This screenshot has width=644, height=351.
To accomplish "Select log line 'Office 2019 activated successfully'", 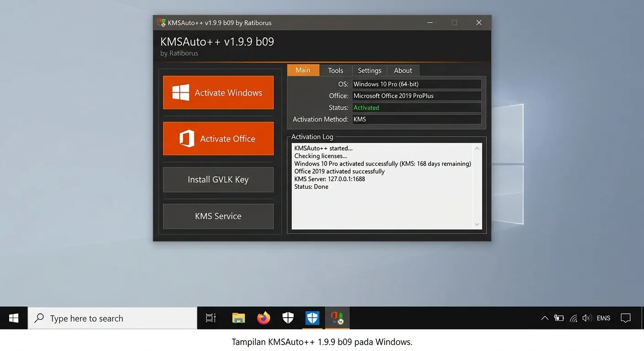I will tap(339, 171).
